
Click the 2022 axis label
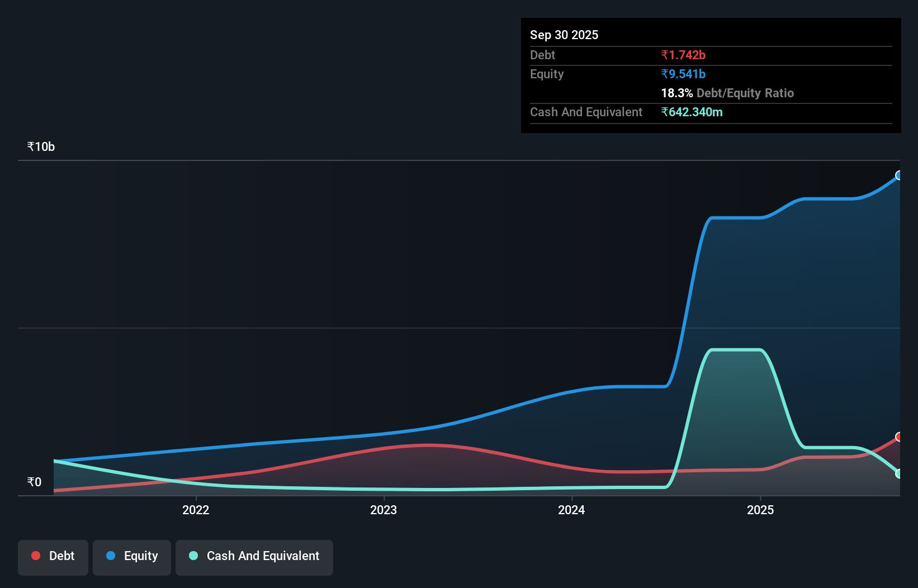coord(196,510)
